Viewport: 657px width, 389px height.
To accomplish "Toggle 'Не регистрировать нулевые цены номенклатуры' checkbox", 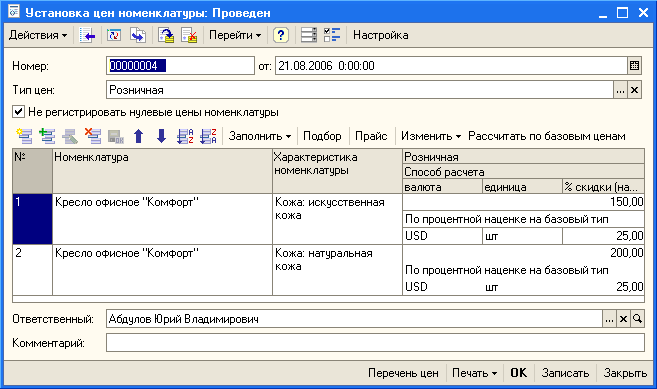I will coord(18,112).
